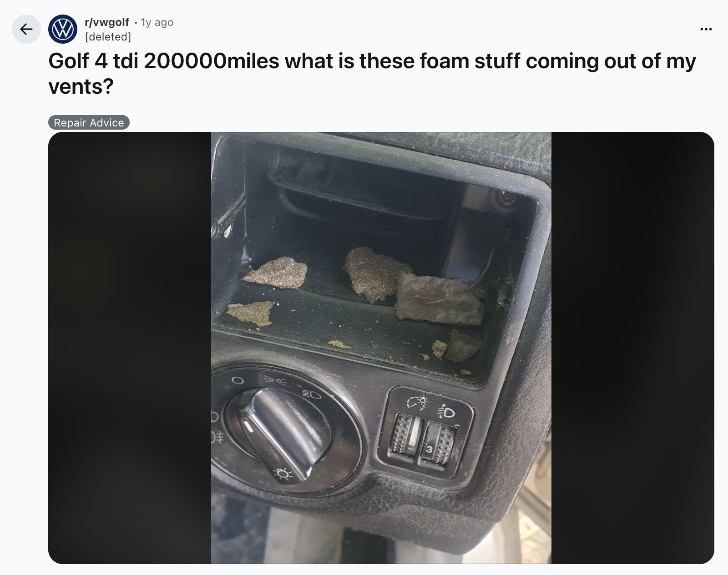Click the parking light symbol on the dial
The height and width of the screenshot is (575, 728).
click(x=275, y=379)
